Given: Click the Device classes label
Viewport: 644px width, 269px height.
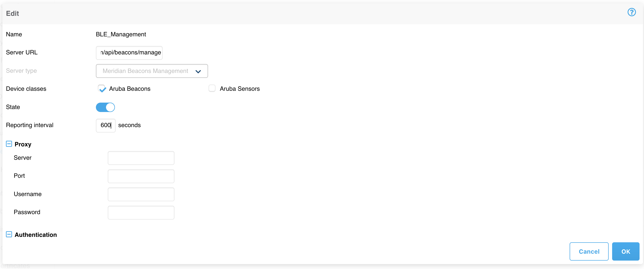Looking at the screenshot, I should (x=26, y=89).
